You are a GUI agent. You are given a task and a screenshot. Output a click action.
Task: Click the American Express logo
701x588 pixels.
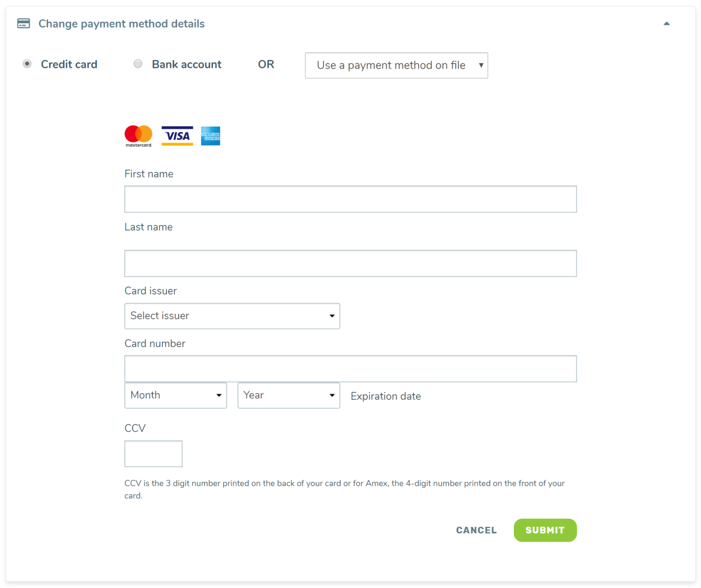210,135
